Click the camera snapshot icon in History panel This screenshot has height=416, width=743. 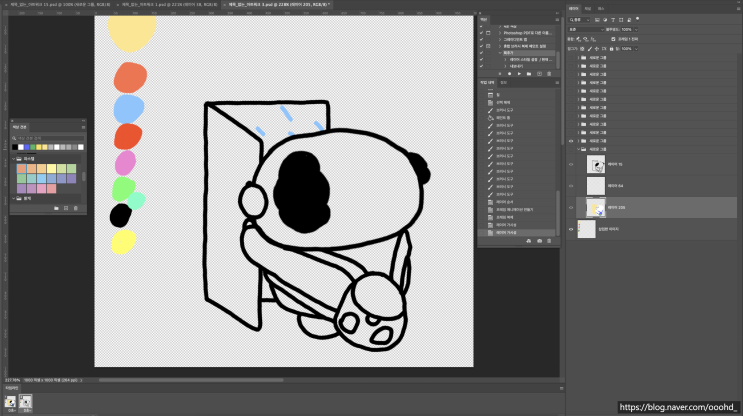coord(539,241)
